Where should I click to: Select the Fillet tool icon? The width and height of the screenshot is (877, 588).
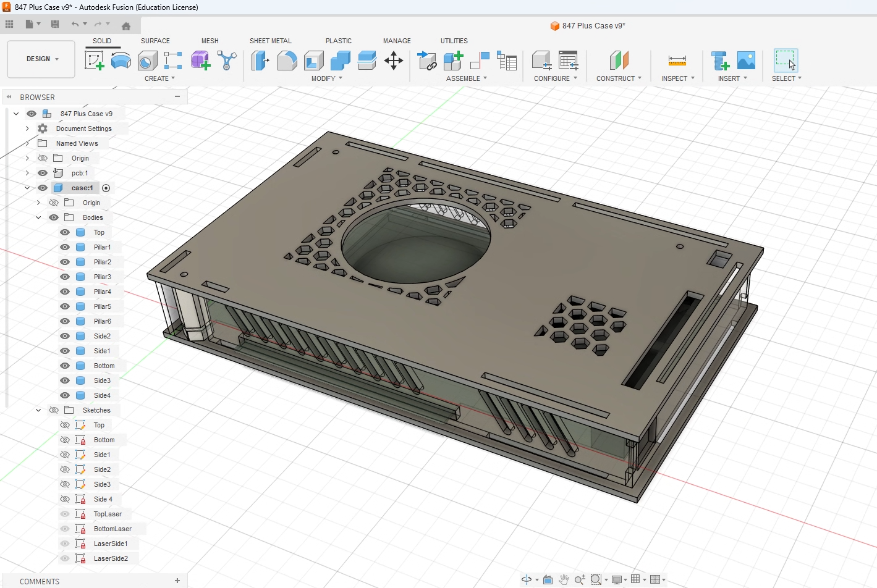pyautogui.click(x=287, y=61)
